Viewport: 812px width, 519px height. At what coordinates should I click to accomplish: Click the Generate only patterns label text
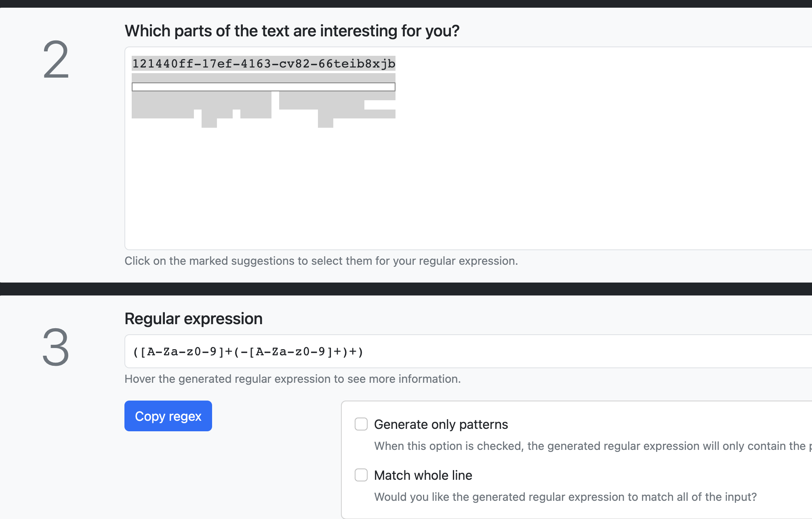[x=441, y=424]
